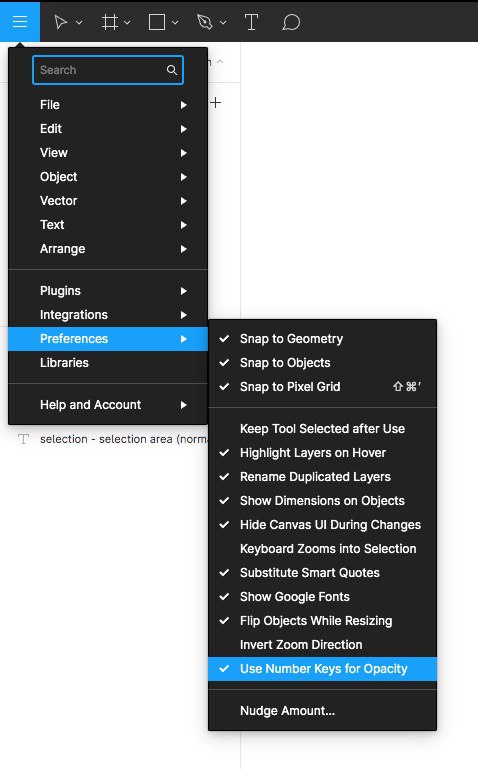Image resolution: width=478 pixels, height=769 pixels.
Task: Enable Keep Tool Selected after Use
Action: tap(323, 429)
